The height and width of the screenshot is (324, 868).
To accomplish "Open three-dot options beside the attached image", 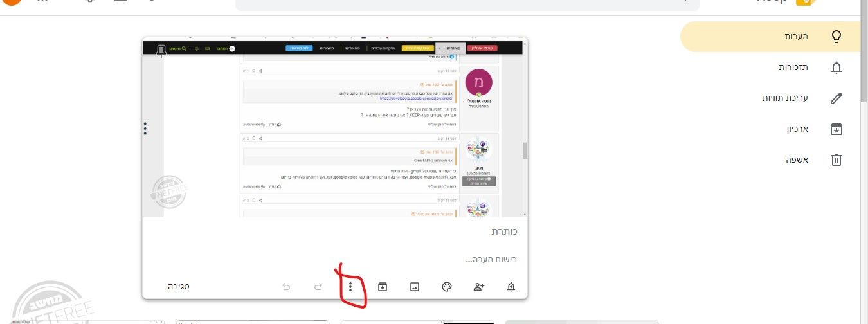I will (145, 129).
